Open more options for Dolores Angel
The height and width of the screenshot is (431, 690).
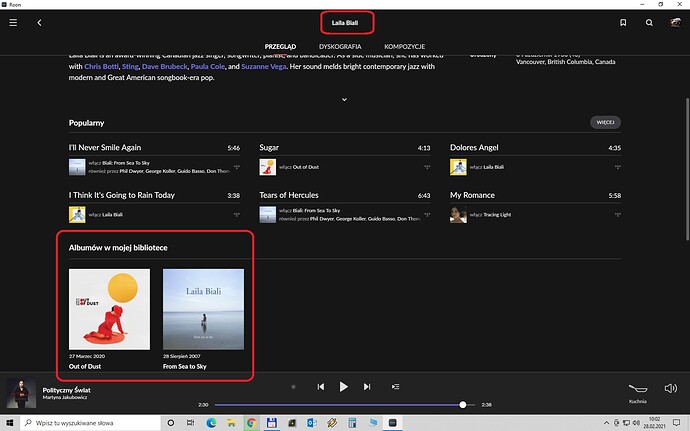tap(618, 167)
